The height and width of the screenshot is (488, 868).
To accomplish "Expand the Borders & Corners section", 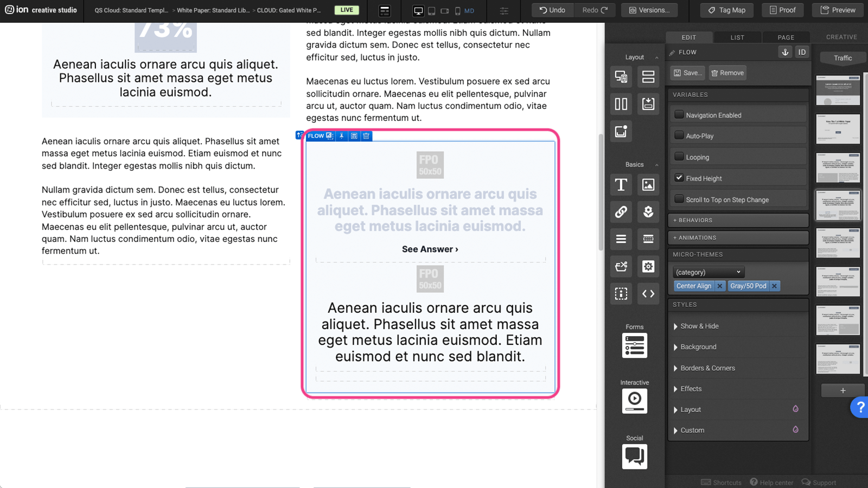I will (707, 368).
